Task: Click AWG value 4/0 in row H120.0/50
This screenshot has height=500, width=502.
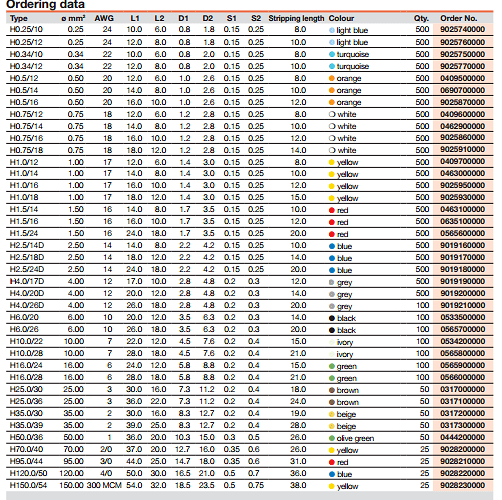Action: (x=106, y=473)
